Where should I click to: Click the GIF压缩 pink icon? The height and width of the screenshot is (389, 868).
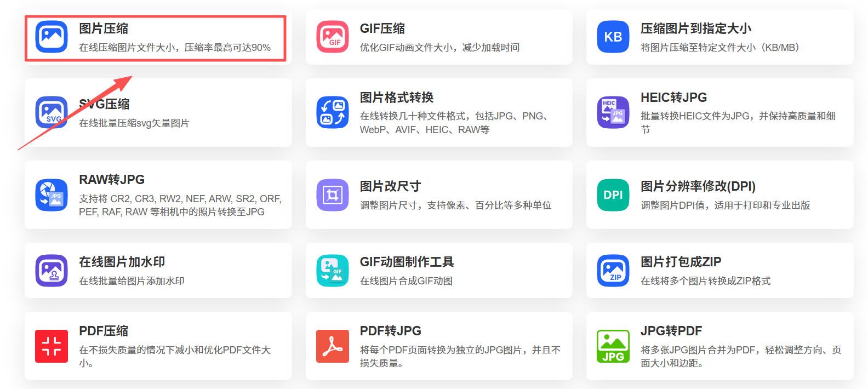coord(333,37)
